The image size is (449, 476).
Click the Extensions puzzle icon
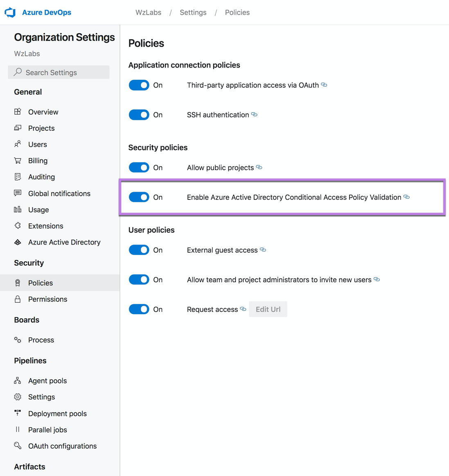coord(18,226)
